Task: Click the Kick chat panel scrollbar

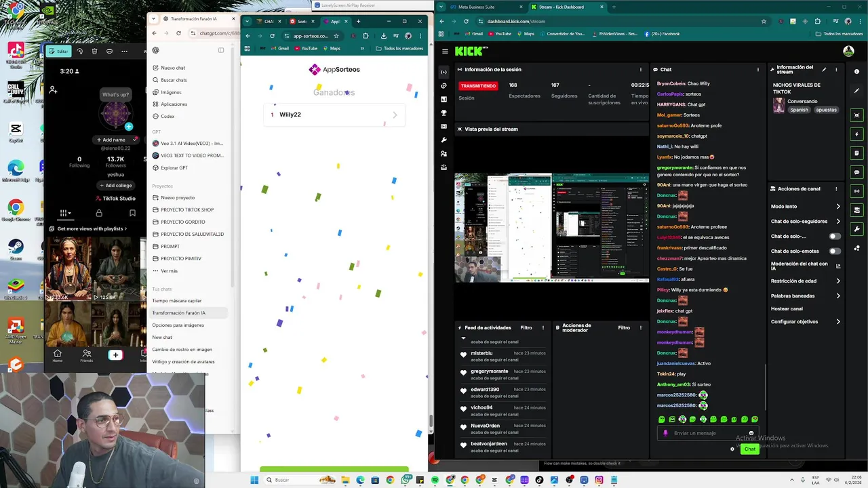Action: pos(766,386)
